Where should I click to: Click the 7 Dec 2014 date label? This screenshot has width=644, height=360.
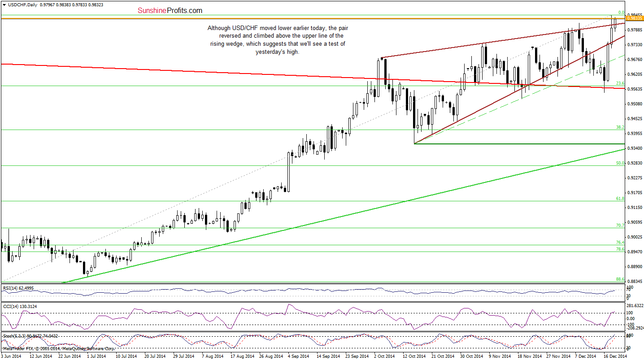(x=586, y=356)
